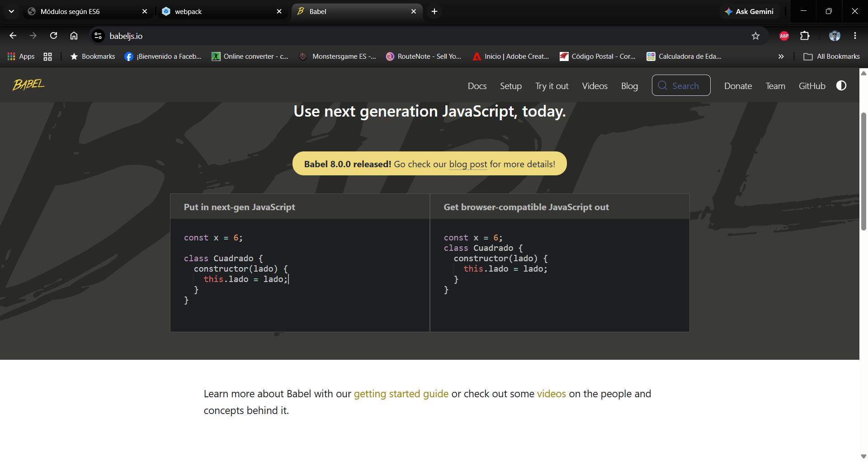Open the tab groups grid icon in bookmarks bar
868x461 pixels.
coord(47,56)
